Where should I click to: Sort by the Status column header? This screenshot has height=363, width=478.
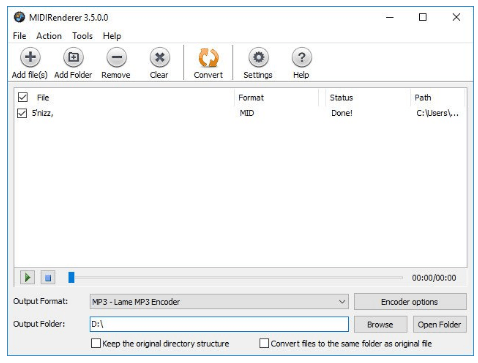tap(341, 98)
